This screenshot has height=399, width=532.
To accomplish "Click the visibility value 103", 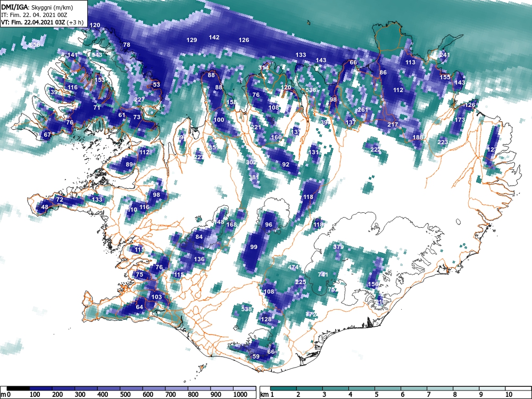I will coord(157,297).
